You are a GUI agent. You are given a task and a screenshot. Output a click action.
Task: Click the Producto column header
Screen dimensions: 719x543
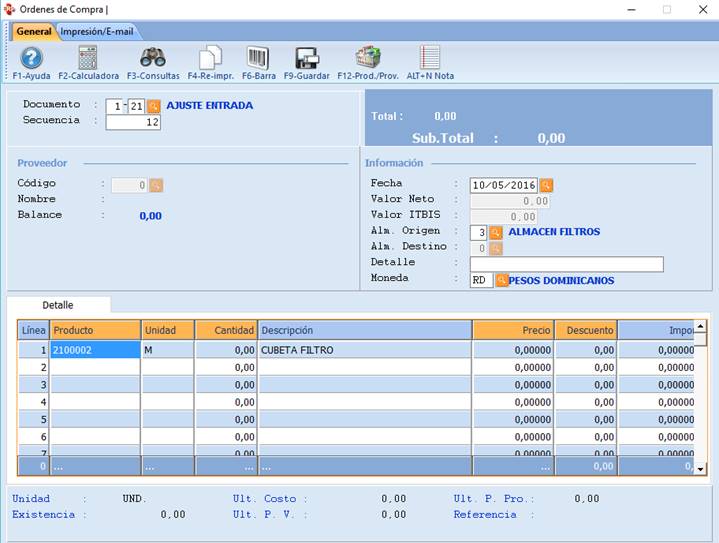click(x=94, y=330)
